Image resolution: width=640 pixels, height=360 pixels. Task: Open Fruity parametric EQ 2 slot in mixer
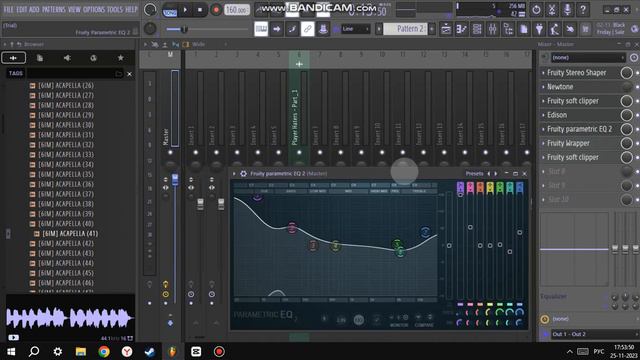579,129
